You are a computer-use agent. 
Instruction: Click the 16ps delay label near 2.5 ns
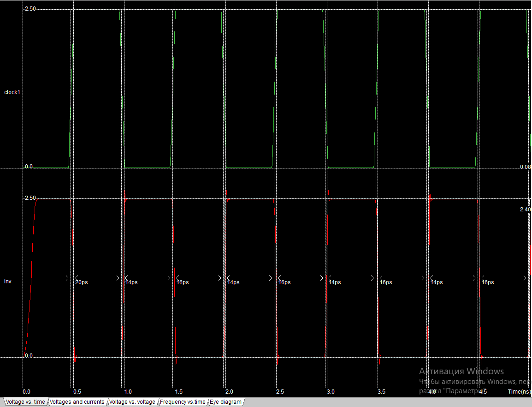tap(284, 282)
